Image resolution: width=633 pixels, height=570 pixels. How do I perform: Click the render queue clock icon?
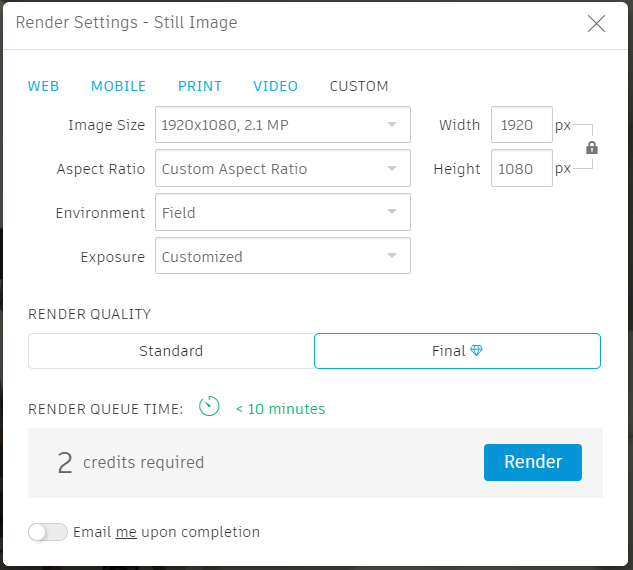click(x=209, y=407)
